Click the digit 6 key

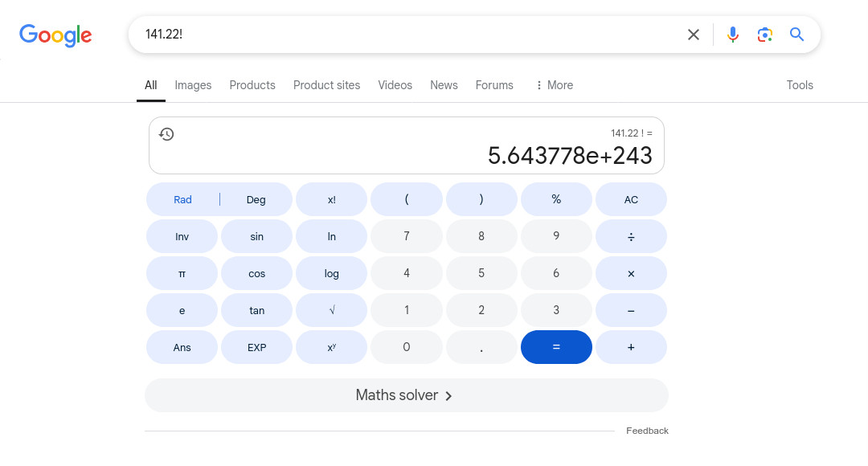tap(556, 273)
